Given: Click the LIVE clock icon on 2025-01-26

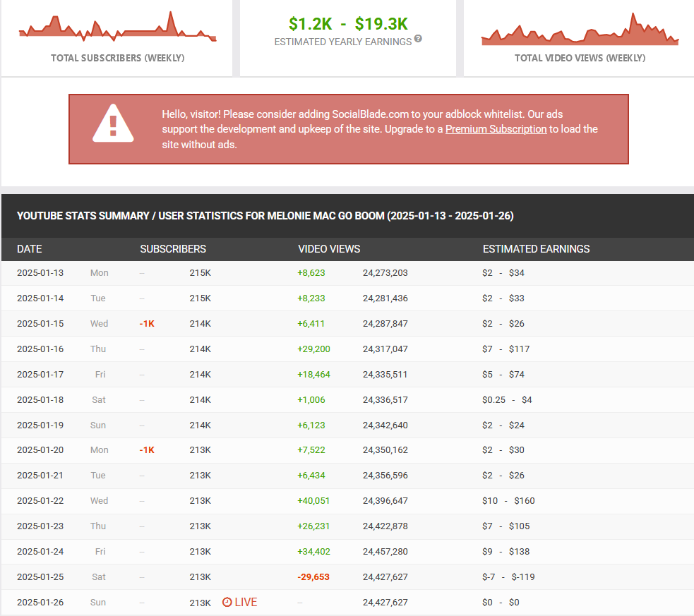Looking at the screenshot, I should [227, 602].
